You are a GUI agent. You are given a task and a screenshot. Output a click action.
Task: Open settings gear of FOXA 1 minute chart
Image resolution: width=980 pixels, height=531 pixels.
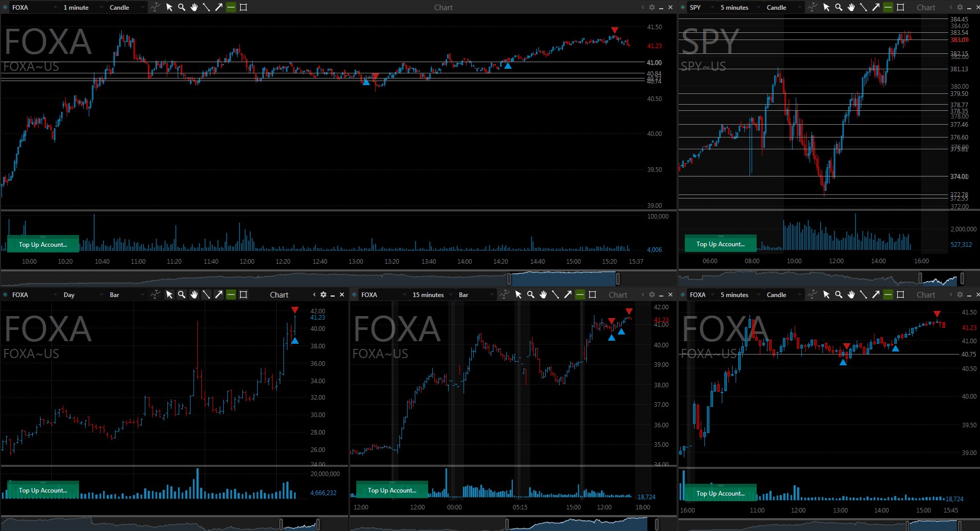[x=652, y=7]
